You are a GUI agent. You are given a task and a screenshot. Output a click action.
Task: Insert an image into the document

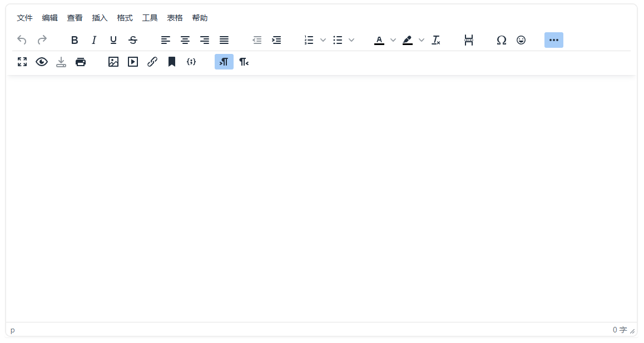[113, 62]
